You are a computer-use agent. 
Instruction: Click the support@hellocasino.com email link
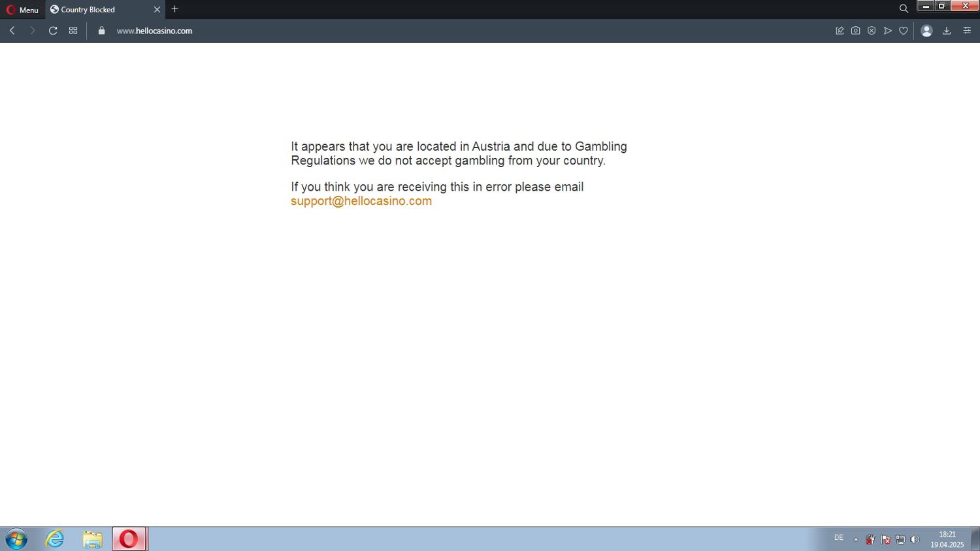(x=361, y=201)
